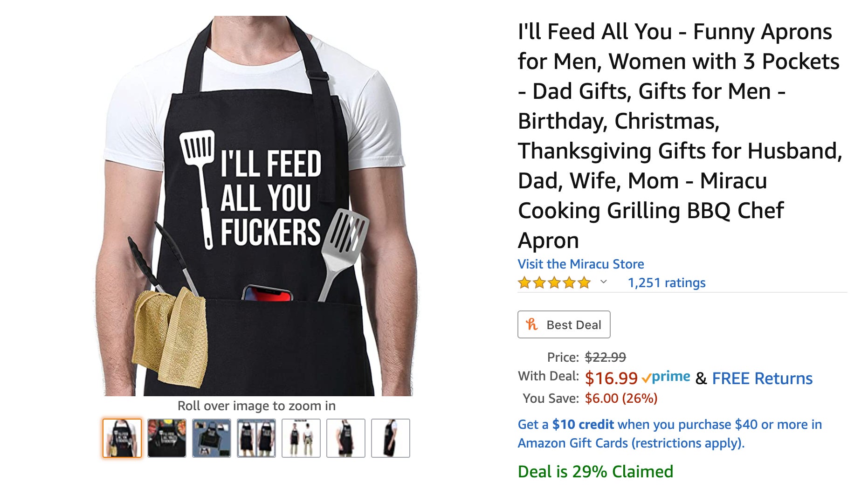Select the front-and-back view thumbnail
Viewport: 868px width, 489px height.
301,437
